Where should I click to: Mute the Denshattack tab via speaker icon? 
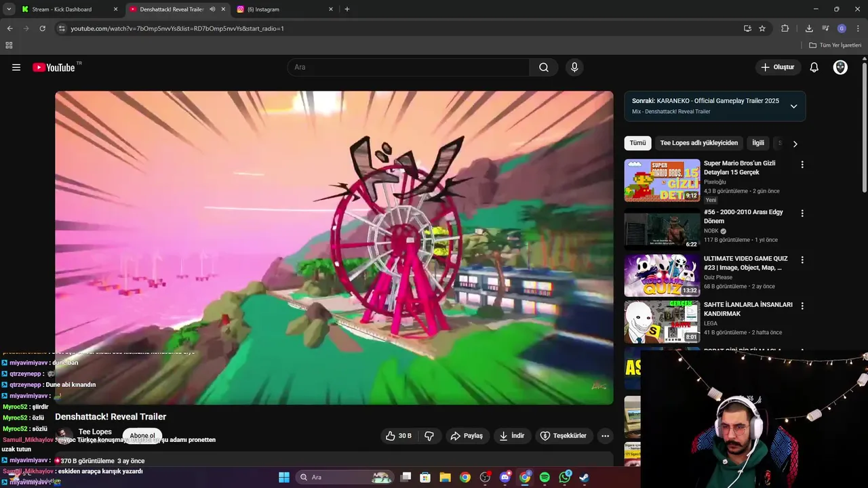coord(212,9)
